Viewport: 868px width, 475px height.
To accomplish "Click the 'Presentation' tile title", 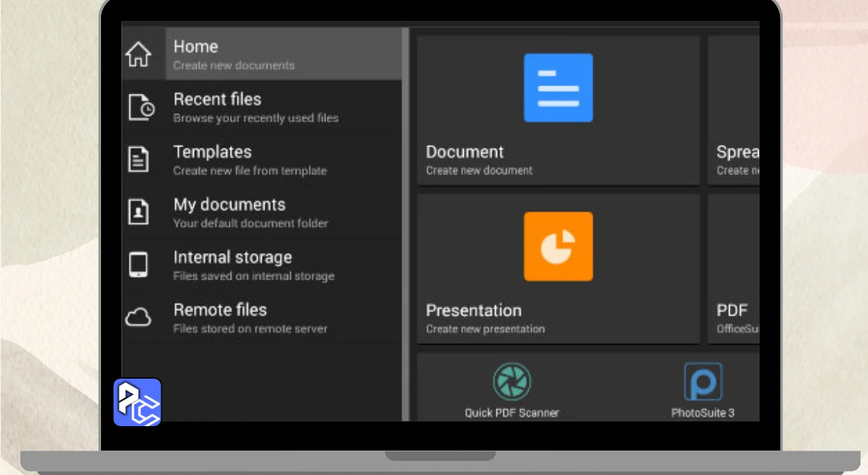I will pyautogui.click(x=473, y=311).
